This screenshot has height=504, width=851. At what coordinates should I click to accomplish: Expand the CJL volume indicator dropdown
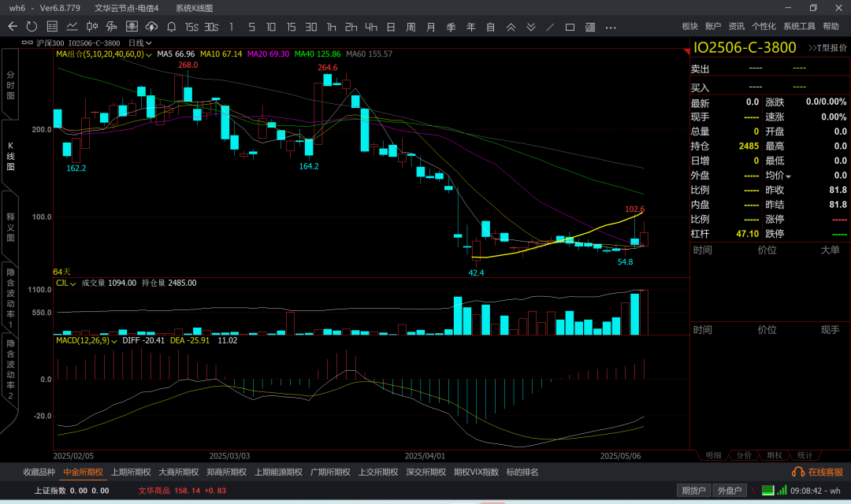tap(65, 283)
